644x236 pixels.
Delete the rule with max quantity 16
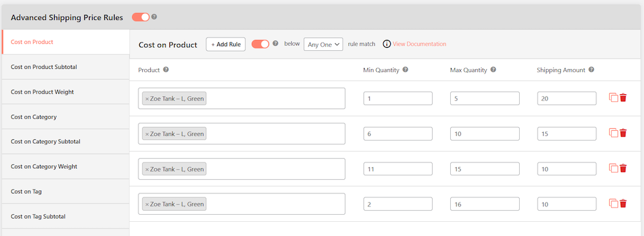pos(623,204)
